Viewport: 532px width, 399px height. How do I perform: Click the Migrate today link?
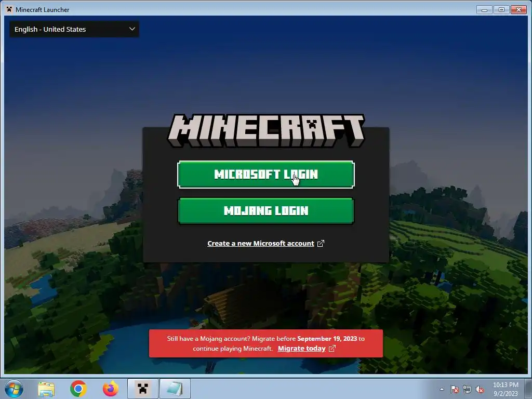click(x=301, y=349)
